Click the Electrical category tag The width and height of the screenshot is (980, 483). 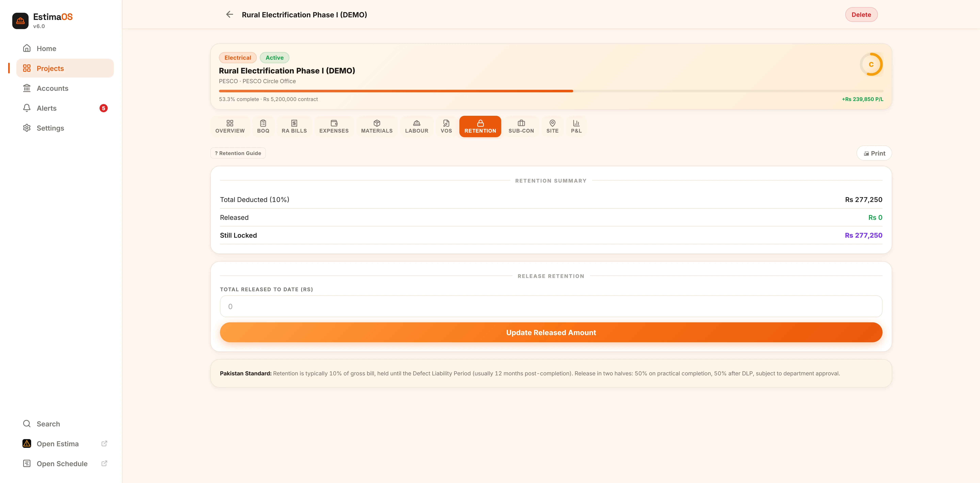click(238, 58)
